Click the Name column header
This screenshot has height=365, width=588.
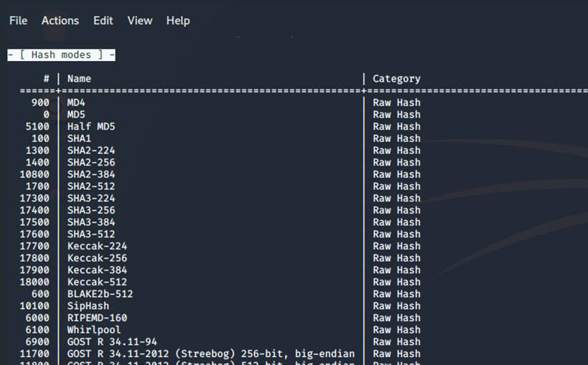click(79, 79)
